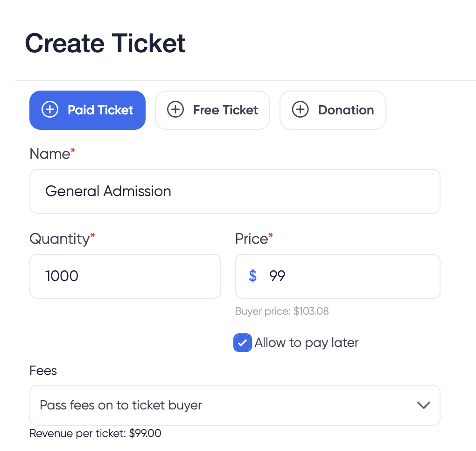Click the Quantity field label
Image resolution: width=476 pixels, height=451 pixels.
pos(60,239)
